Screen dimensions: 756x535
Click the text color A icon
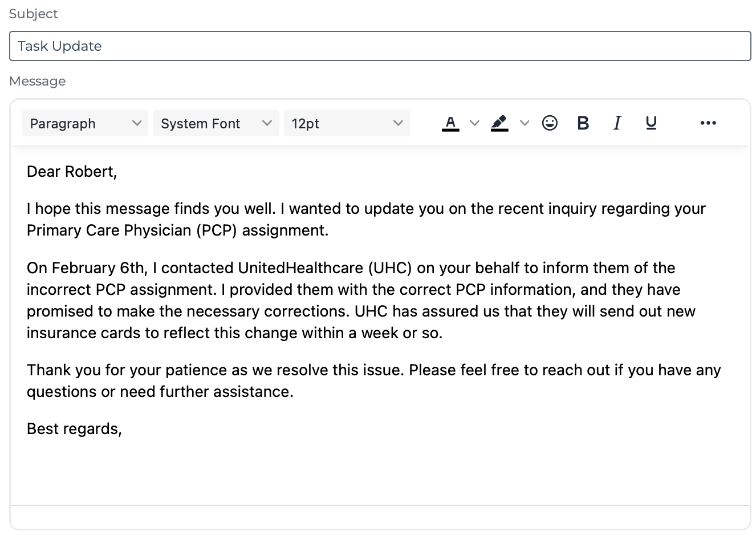(x=450, y=123)
